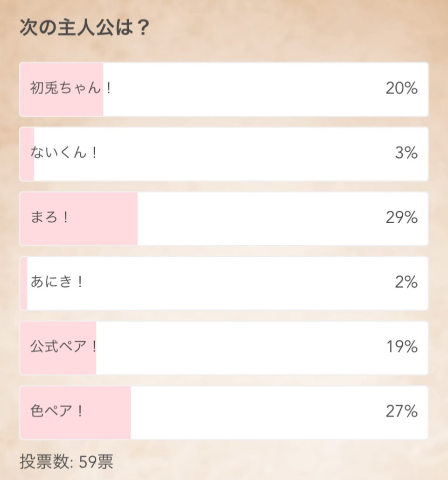
Task: Vote for the あにき！ option
Action: point(224,283)
